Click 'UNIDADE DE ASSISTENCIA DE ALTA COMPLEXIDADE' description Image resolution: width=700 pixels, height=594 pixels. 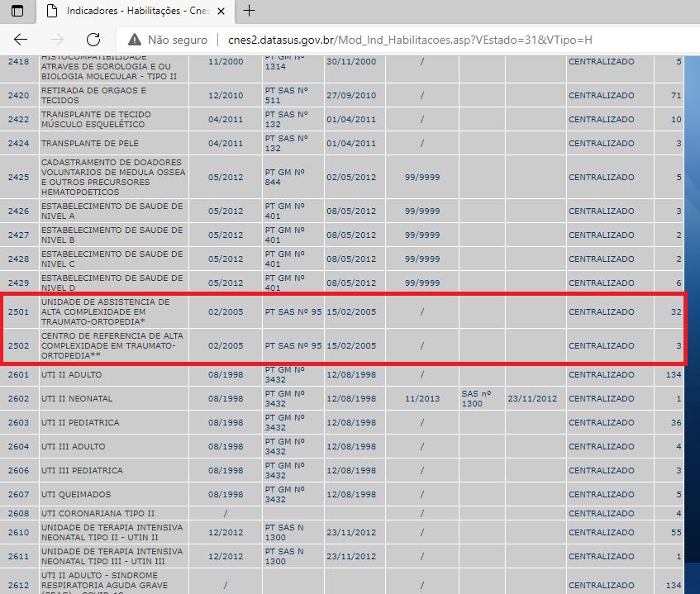click(x=105, y=312)
